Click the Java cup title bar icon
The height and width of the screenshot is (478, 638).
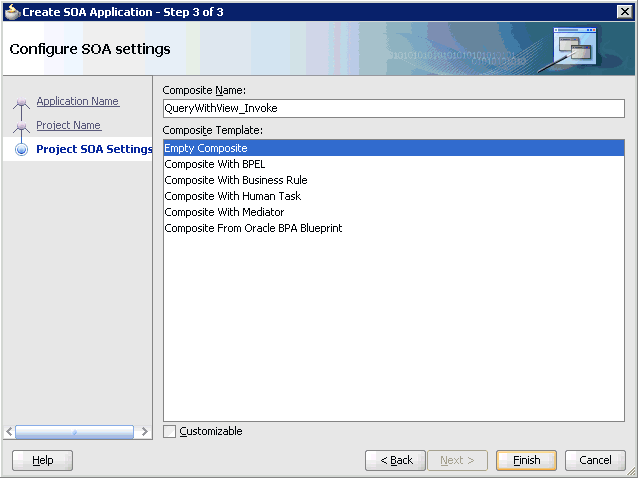coord(12,12)
